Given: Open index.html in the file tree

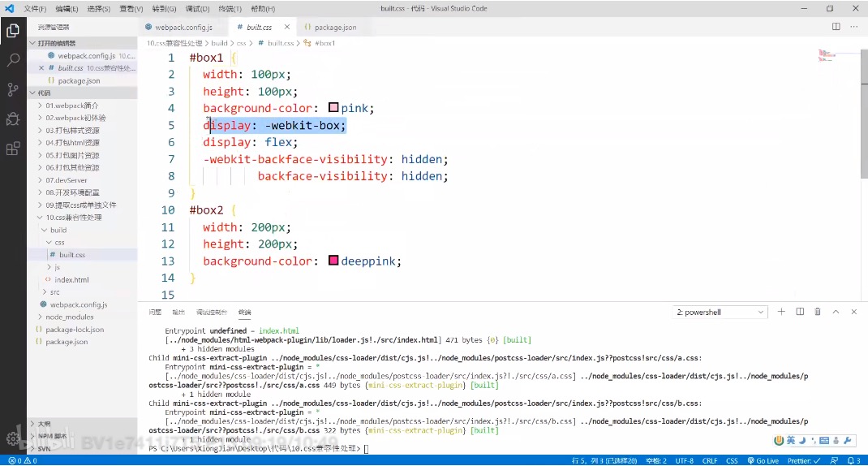Looking at the screenshot, I should (82, 280).
